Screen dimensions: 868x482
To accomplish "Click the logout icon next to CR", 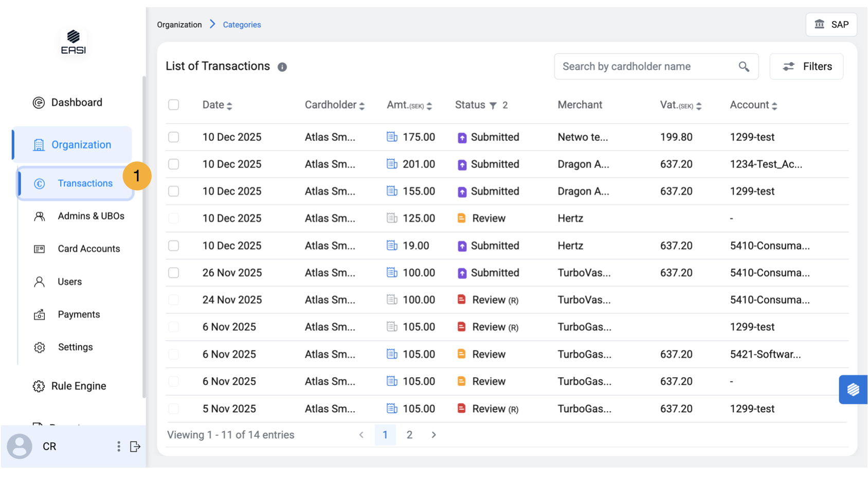I will [135, 447].
